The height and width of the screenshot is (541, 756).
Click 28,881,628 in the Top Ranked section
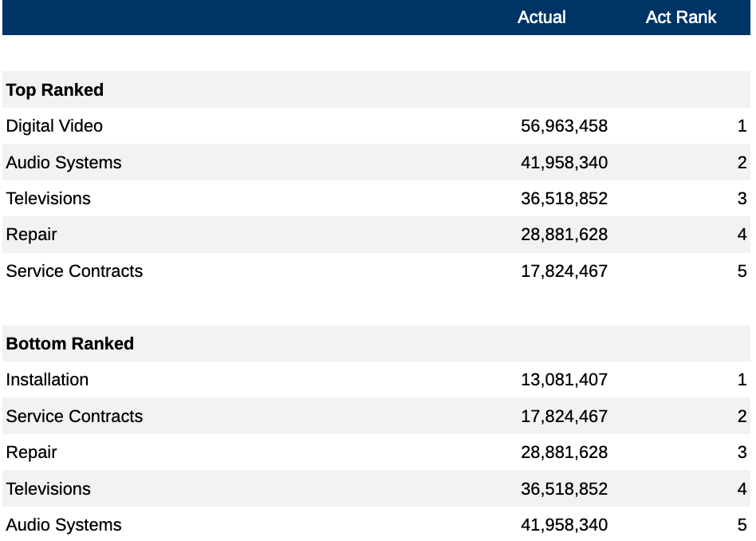(564, 235)
